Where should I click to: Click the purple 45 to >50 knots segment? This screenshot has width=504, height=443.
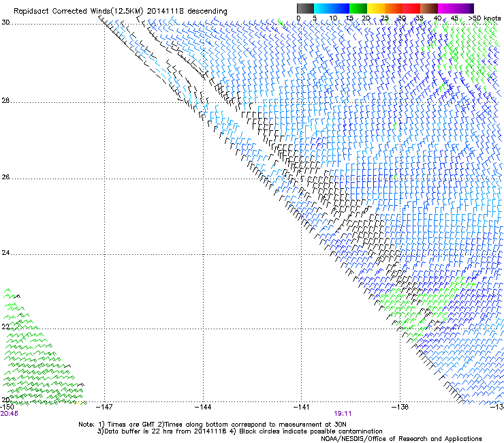click(x=464, y=8)
